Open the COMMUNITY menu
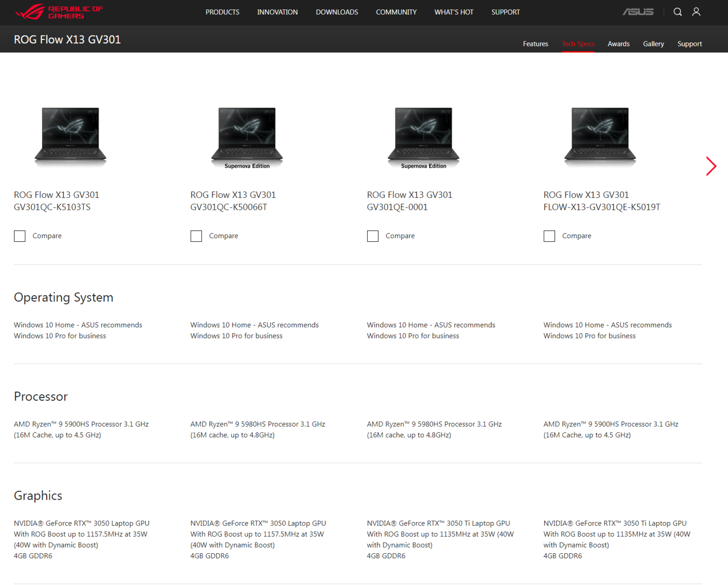The width and height of the screenshot is (728, 585). point(396,12)
